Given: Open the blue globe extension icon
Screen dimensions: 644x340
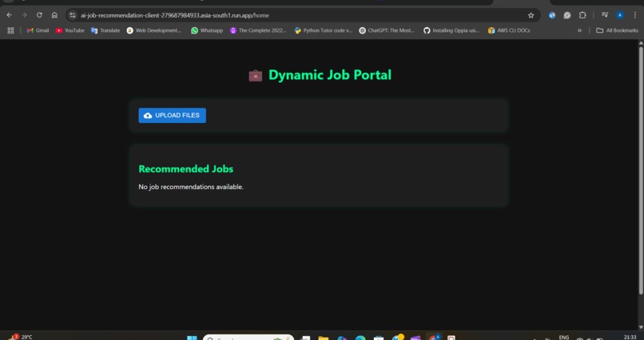Looking at the screenshot, I should [x=552, y=15].
